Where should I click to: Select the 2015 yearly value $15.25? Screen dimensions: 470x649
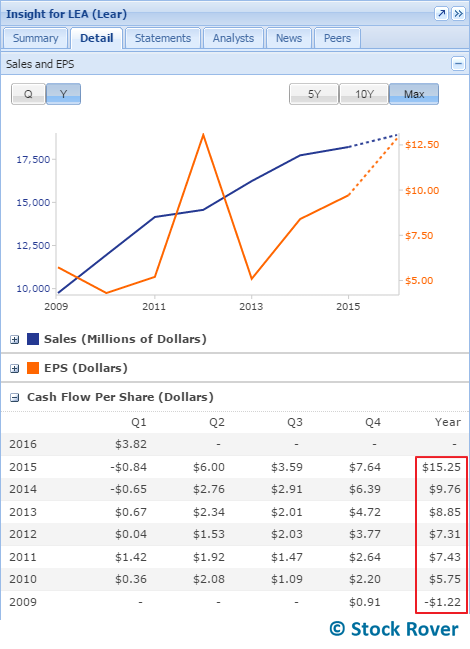point(441,467)
